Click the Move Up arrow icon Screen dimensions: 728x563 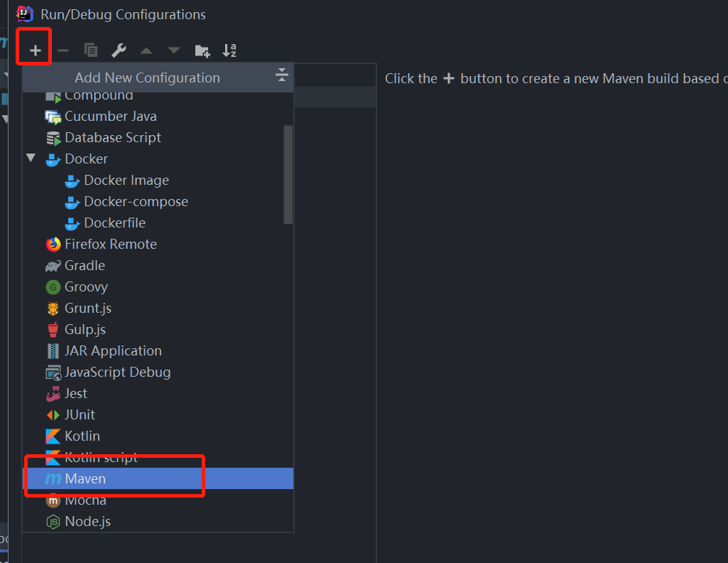(x=146, y=50)
